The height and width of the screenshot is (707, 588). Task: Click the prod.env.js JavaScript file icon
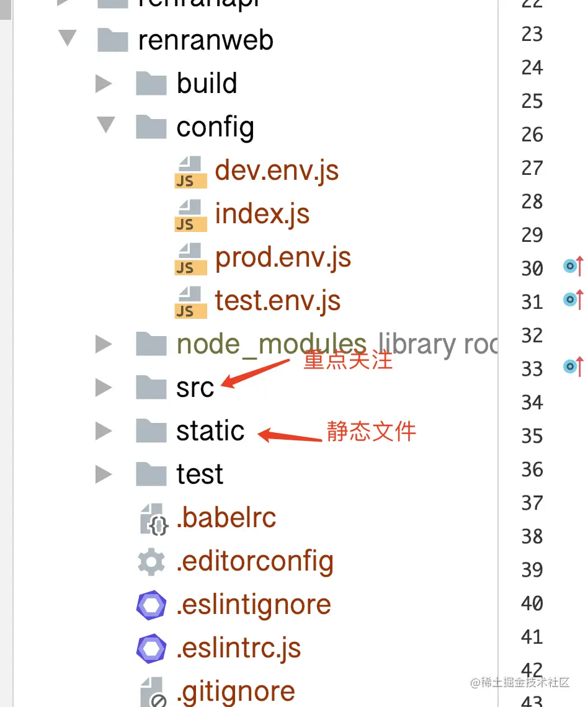pos(188,258)
